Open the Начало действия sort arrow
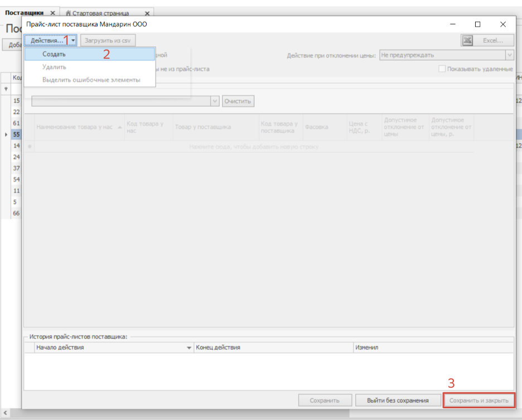 click(188, 348)
